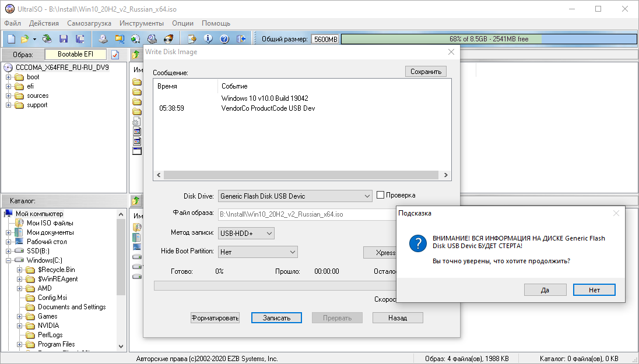Open the arrow beside the Open icon
The width and height of the screenshot is (639, 364).
(34, 39)
